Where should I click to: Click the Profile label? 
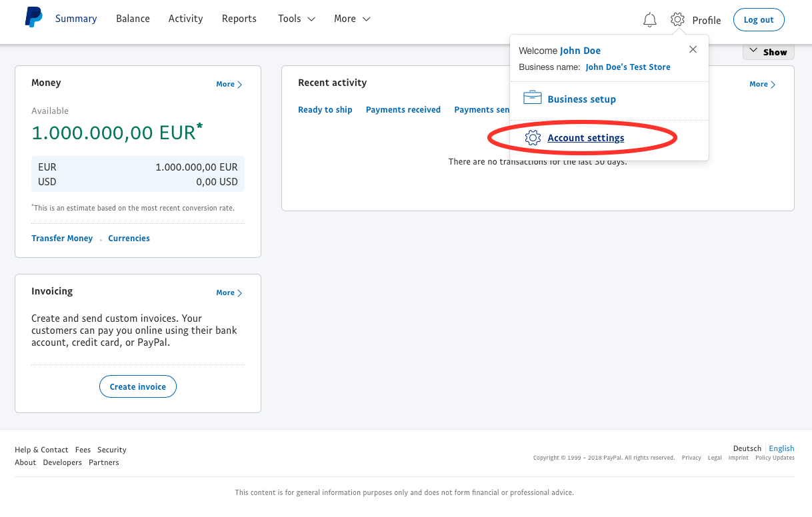click(x=707, y=20)
